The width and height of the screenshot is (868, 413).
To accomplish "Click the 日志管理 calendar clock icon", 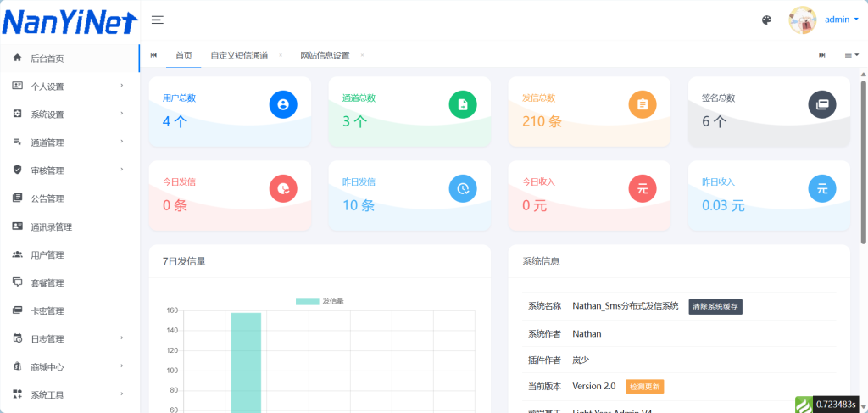I will point(17,339).
